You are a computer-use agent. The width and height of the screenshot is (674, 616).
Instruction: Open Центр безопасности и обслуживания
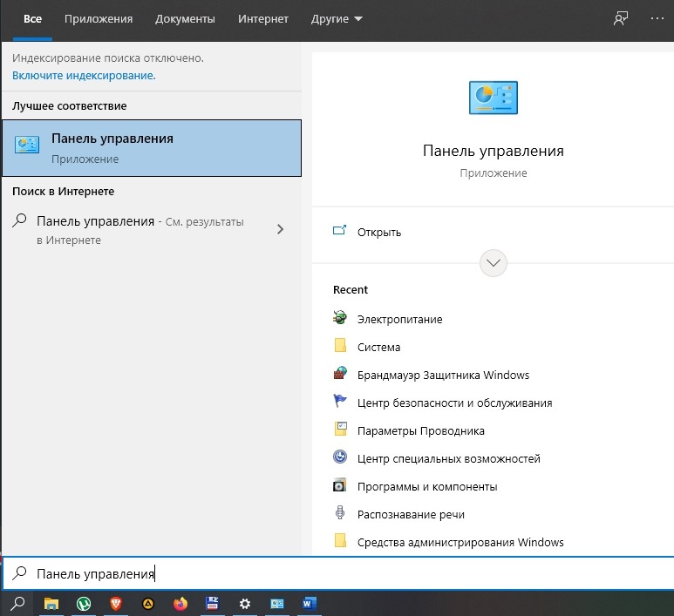pos(455,403)
